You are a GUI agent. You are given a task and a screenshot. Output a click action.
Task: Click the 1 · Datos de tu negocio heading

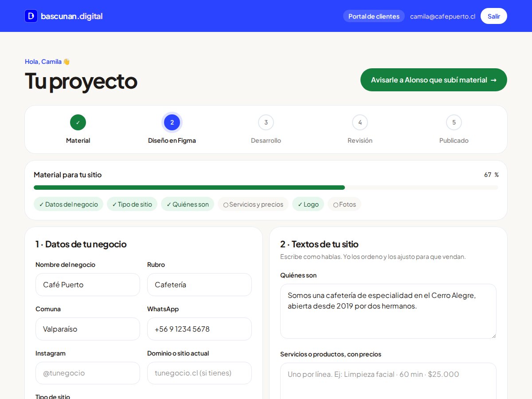click(x=81, y=244)
